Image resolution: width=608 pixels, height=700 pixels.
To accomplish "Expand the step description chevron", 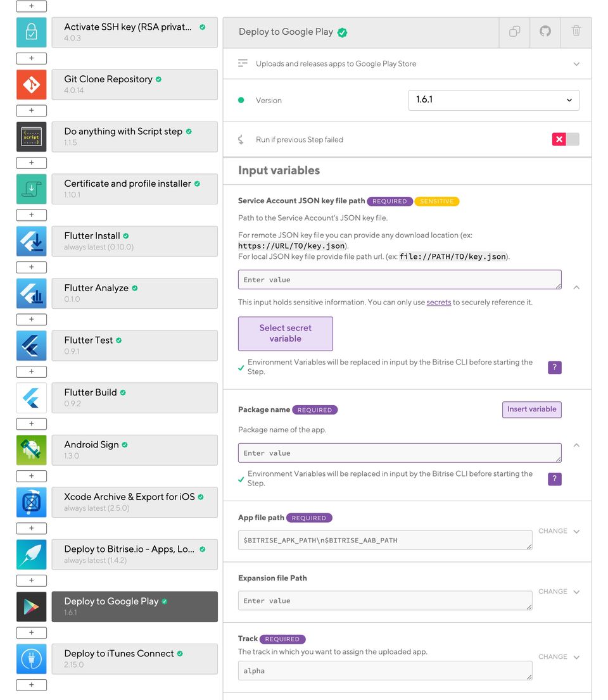I will [x=576, y=64].
